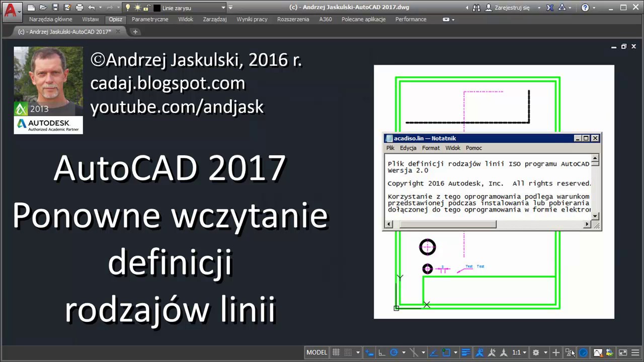Open Format menu in Notatnik
This screenshot has height=362, width=644.
point(431,148)
